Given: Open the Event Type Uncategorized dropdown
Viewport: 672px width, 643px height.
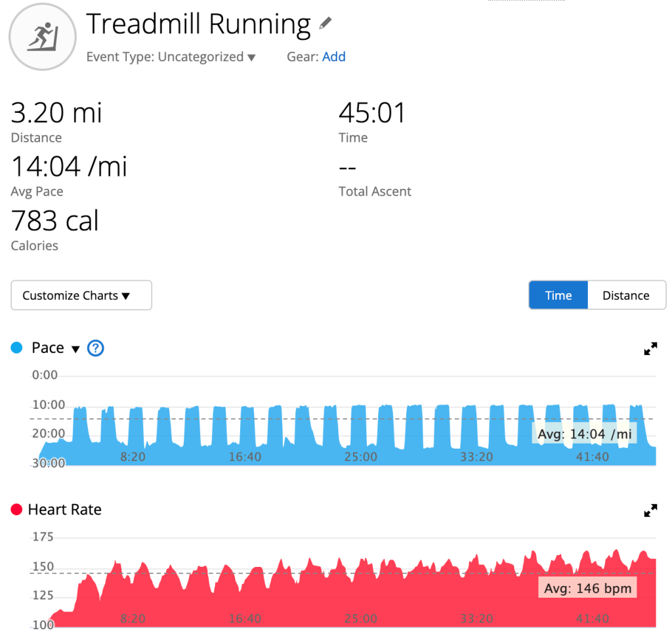Looking at the screenshot, I should [x=171, y=57].
